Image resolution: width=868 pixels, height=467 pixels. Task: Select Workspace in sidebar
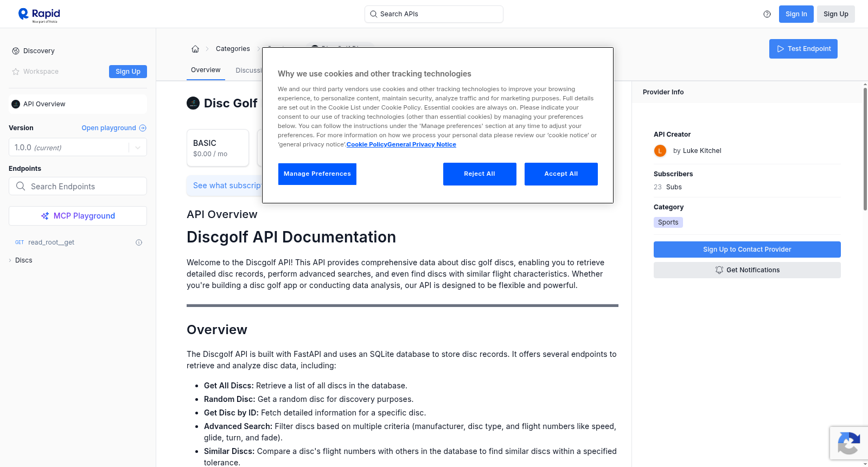(41, 72)
